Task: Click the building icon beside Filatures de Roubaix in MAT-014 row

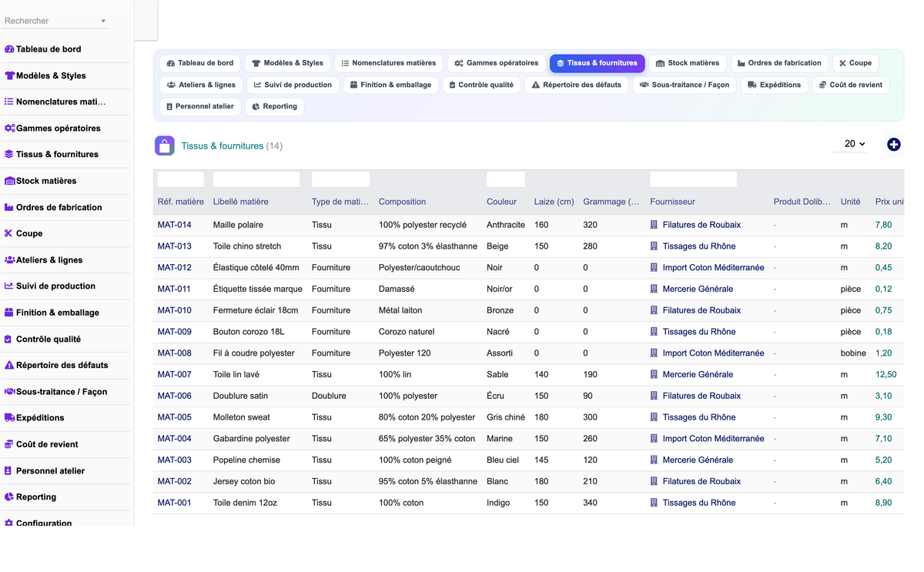Action: click(x=654, y=225)
